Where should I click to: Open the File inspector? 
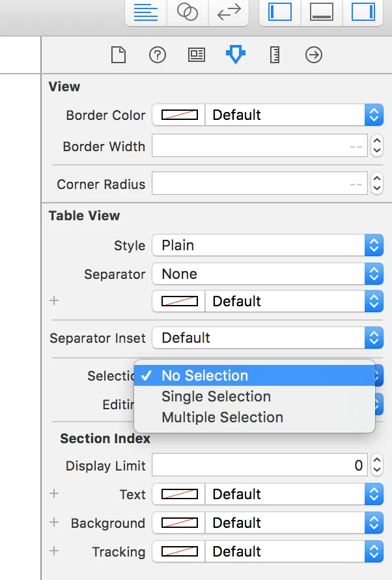pyautogui.click(x=118, y=55)
